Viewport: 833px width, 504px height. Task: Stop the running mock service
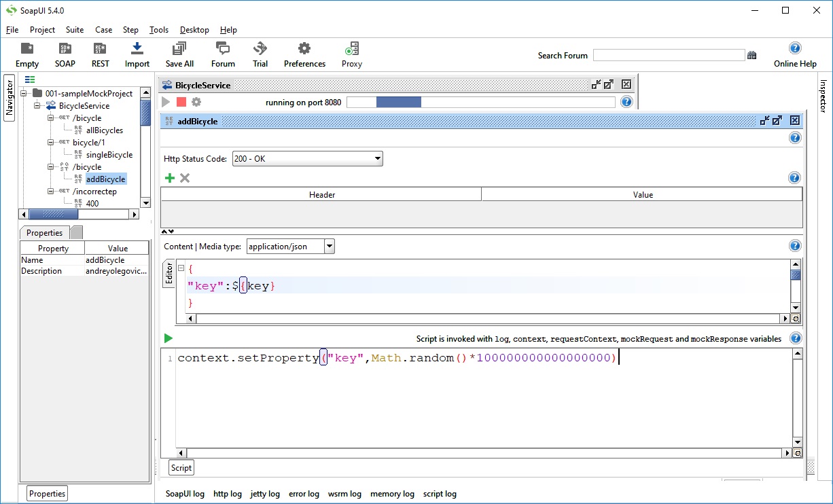tap(181, 102)
